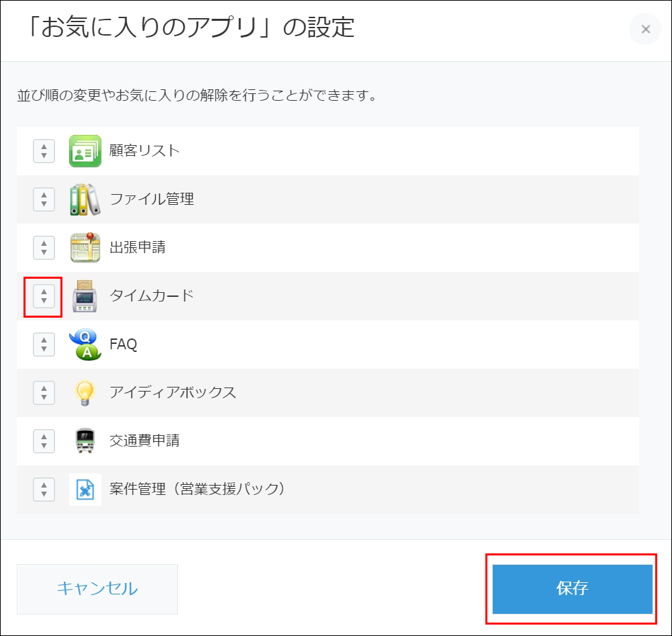Click the reorder arrows beside 交通費申請

(43, 441)
